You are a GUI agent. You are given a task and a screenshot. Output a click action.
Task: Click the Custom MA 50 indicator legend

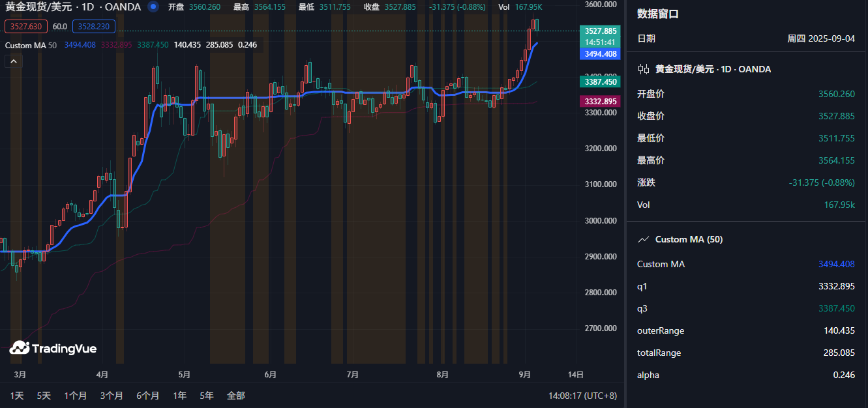click(31, 45)
